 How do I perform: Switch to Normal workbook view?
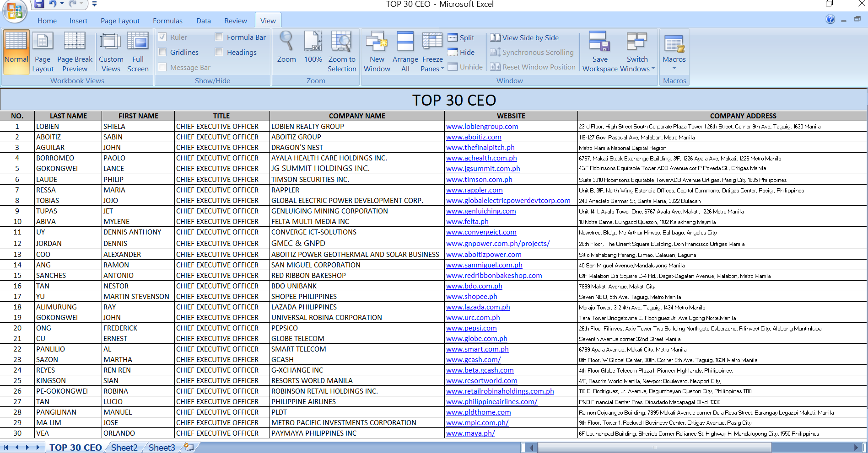point(16,52)
